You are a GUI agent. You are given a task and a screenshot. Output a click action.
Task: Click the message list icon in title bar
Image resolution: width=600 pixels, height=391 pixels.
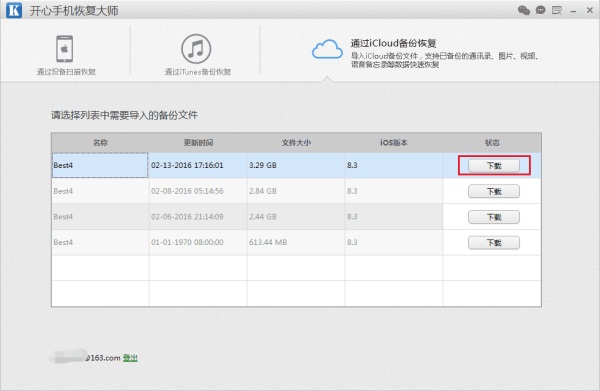pyautogui.click(x=557, y=10)
